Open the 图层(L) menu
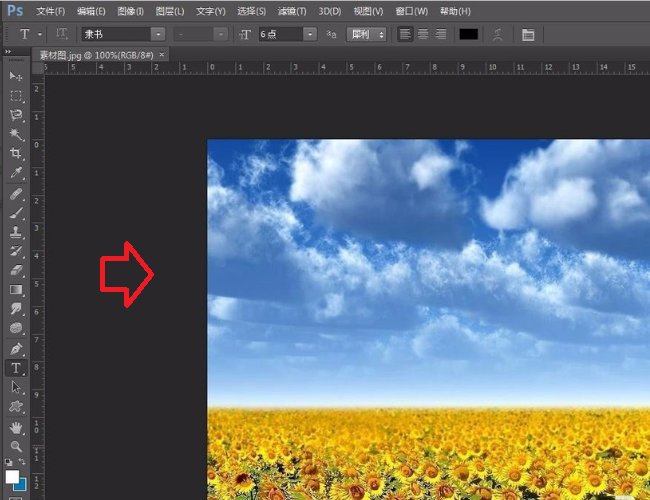This screenshot has width=650, height=500. (171, 11)
